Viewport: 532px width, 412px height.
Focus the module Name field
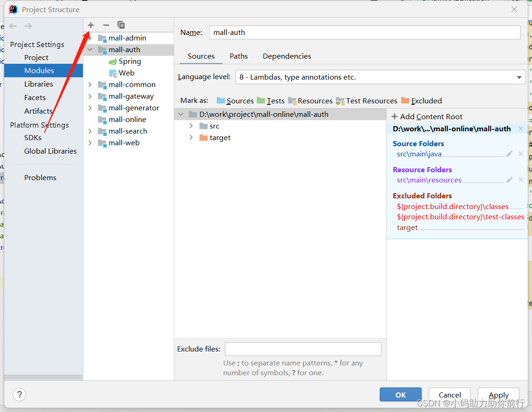pos(365,33)
